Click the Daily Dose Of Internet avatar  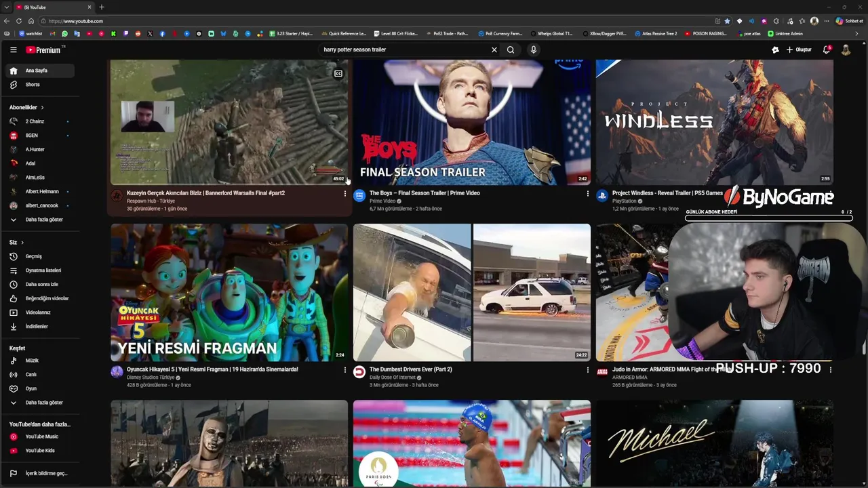click(x=359, y=372)
